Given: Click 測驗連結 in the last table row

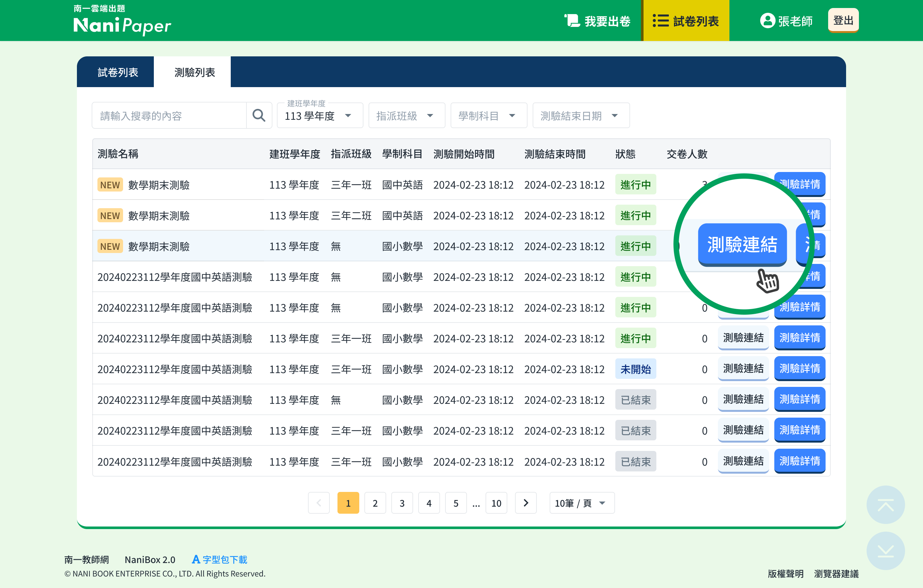Looking at the screenshot, I should 743,461.
